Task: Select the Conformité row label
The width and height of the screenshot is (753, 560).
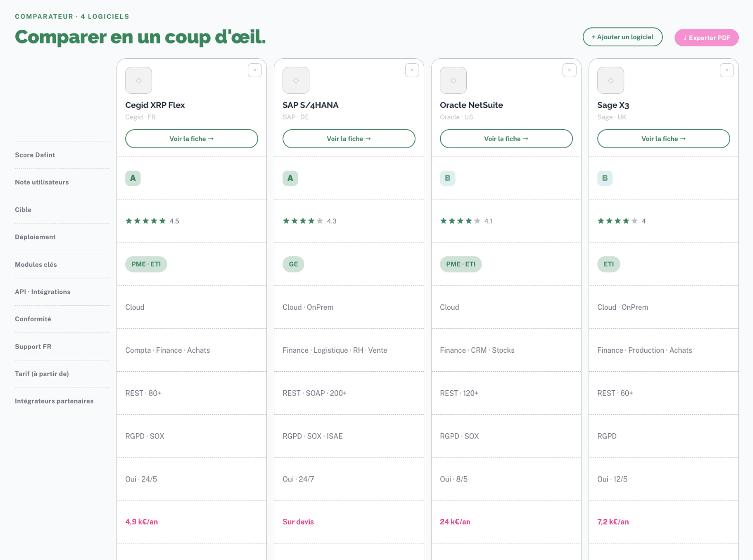Action: point(33,319)
